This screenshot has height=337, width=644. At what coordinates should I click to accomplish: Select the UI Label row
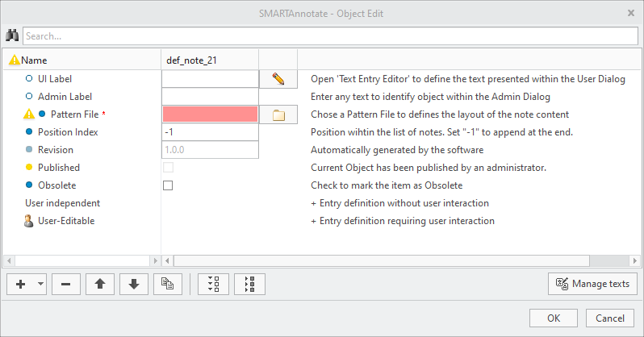click(55, 79)
